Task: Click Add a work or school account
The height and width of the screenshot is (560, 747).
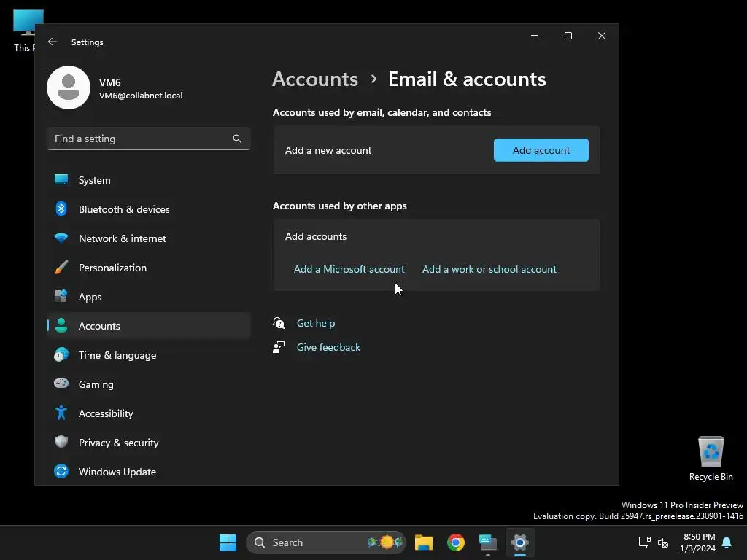Action: point(489,269)
